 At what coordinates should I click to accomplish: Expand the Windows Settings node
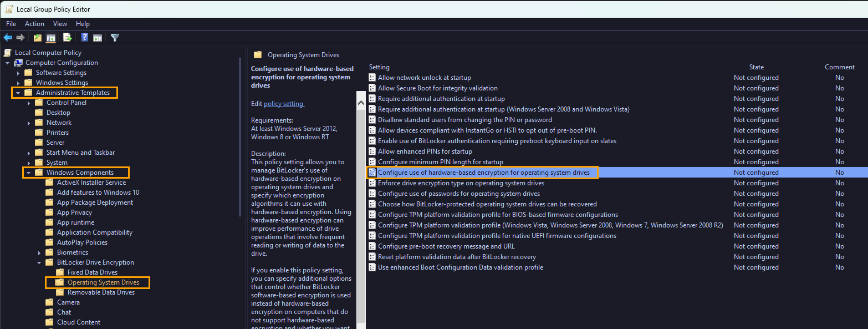(18, 83)
